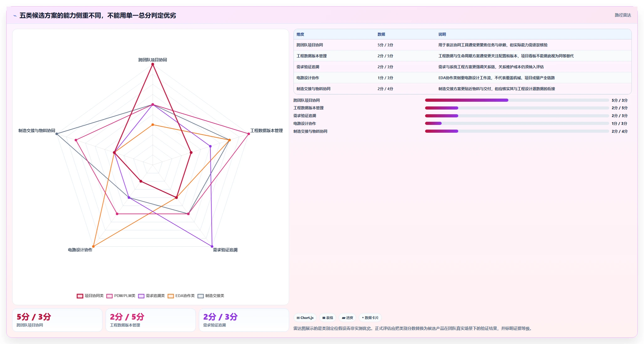Screen dimensions: 644x344
Task: Click the 跨团队项目协同 progress bar
Action: (x=517, y=100)
